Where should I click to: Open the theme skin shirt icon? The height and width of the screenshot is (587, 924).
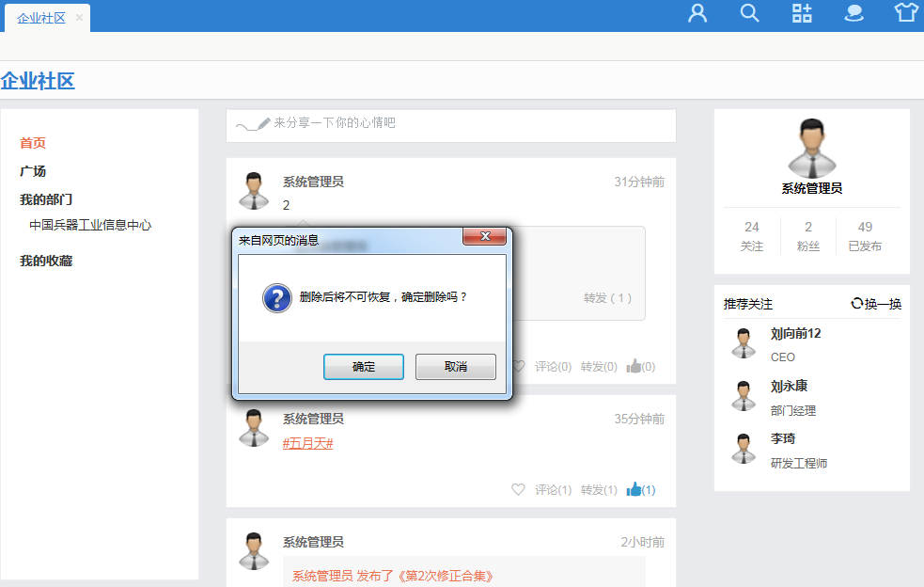coord(905,13)
